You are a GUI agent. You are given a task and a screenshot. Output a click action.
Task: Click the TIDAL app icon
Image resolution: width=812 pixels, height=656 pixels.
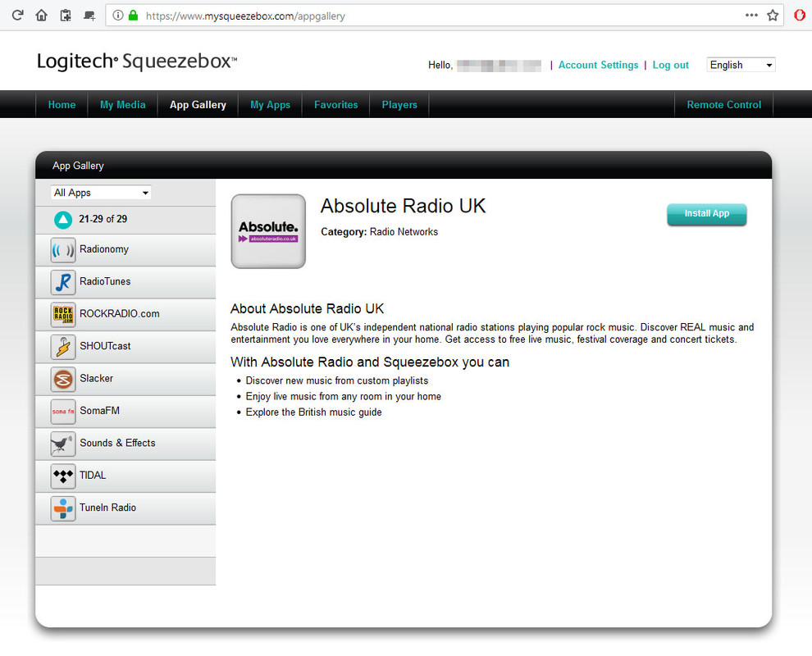pos(63,476)
